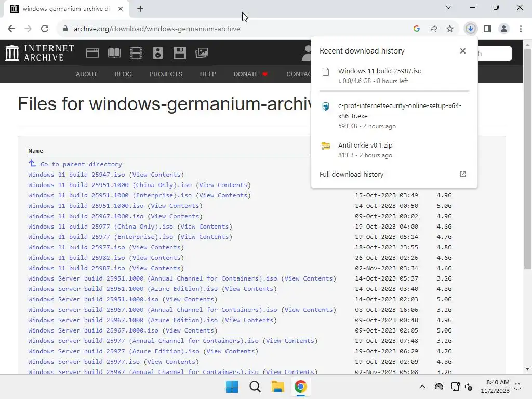Open the PROJECTS menu item

point(166,74)
